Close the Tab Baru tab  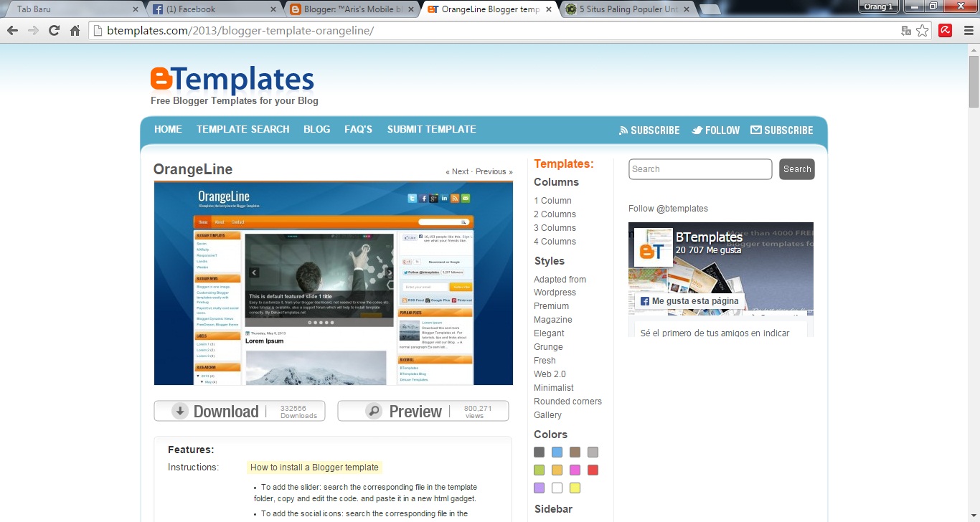click(136, 9)
